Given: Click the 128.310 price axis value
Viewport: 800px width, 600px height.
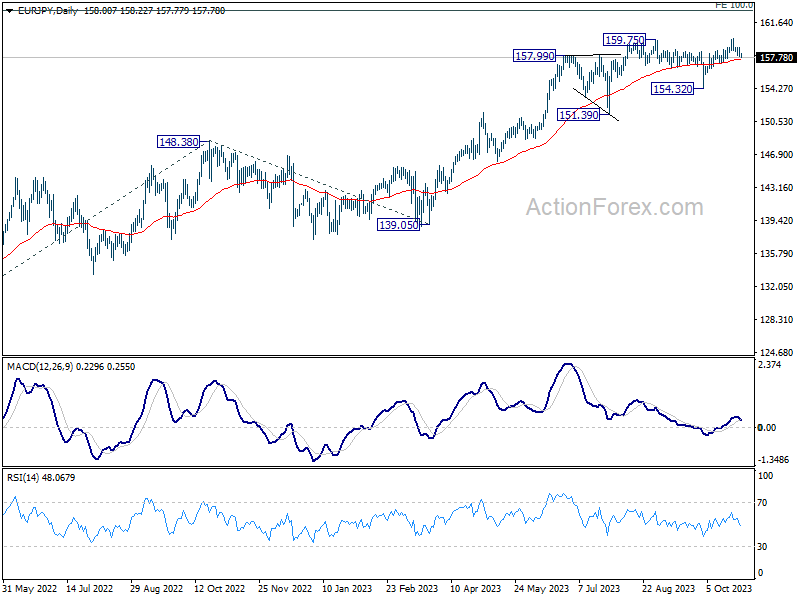Looking at the screenshot, I should [x=777, y=320].
